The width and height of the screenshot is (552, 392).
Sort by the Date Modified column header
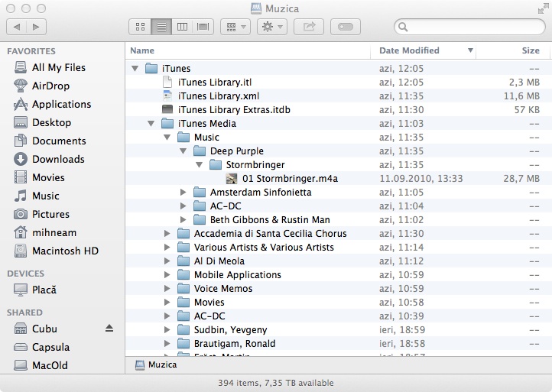(423, 50)
